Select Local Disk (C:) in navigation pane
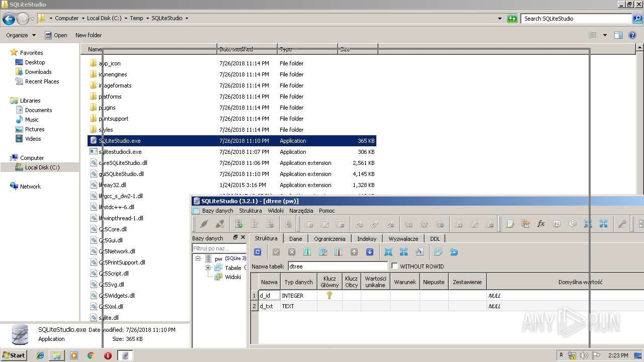The height and width of the screenshot is (362, 644). pyautogui.click(x=42, y=167)
